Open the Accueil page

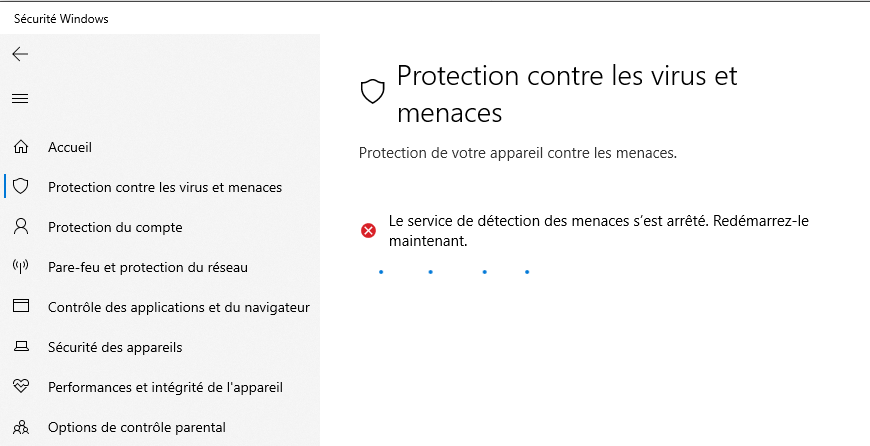pos(70,147)
